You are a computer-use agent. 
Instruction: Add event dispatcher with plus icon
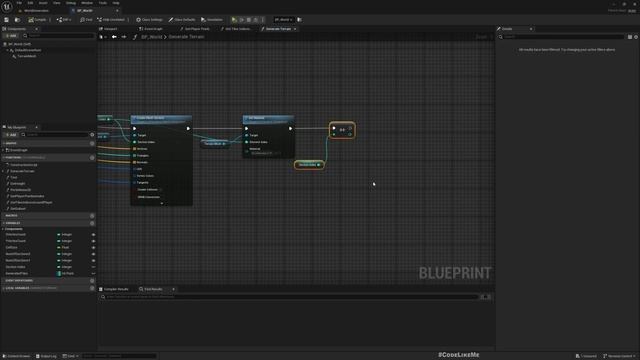92,281
